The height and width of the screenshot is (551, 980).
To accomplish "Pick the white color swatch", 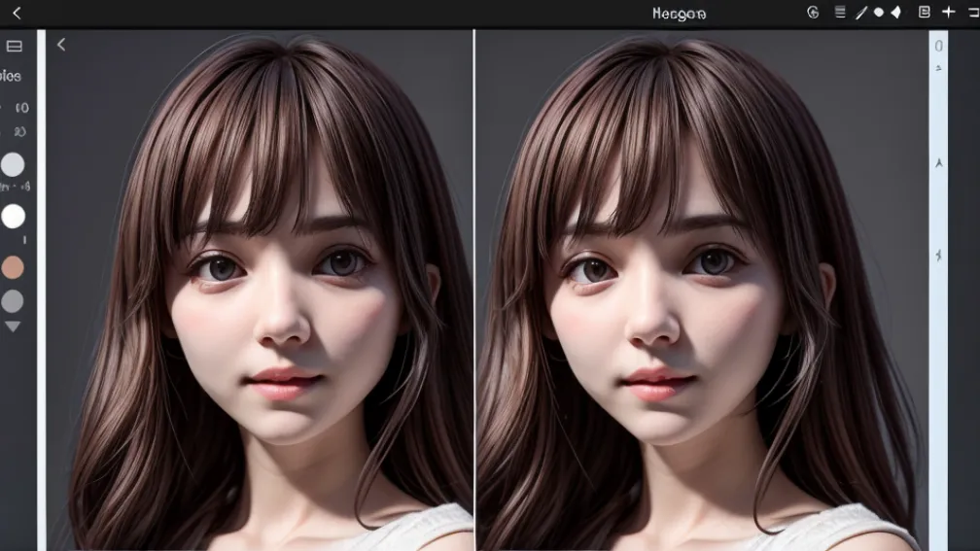I will tap(13, 216).
